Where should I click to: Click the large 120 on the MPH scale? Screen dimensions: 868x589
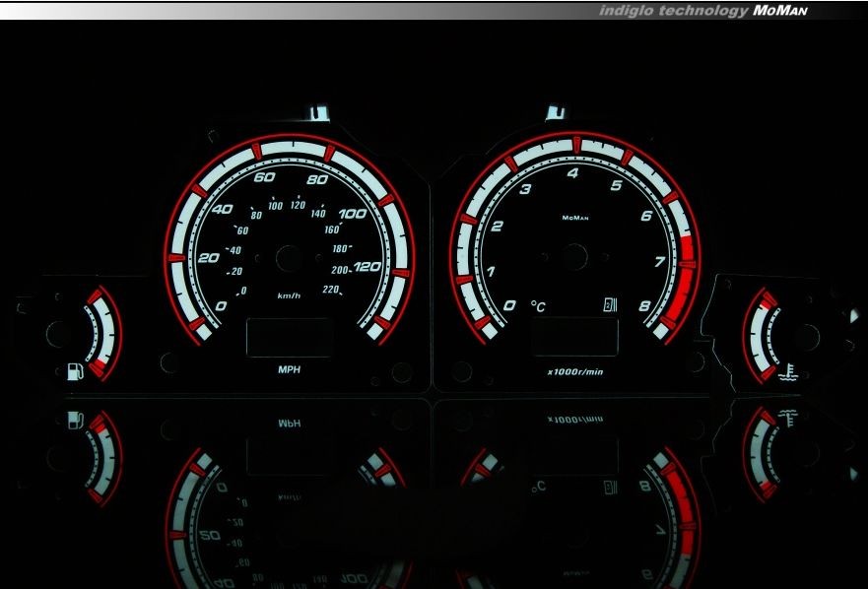368,267
